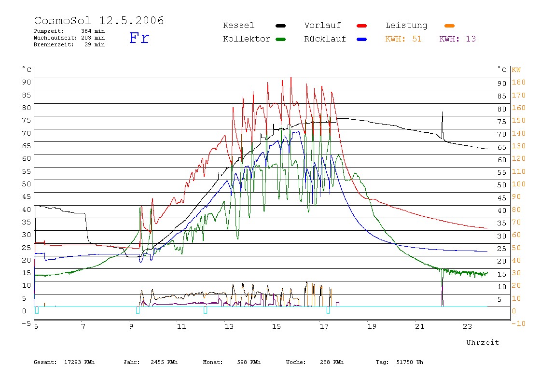Click the purple 'KWH: 13' value
The image size is (554, 392).
457,39
